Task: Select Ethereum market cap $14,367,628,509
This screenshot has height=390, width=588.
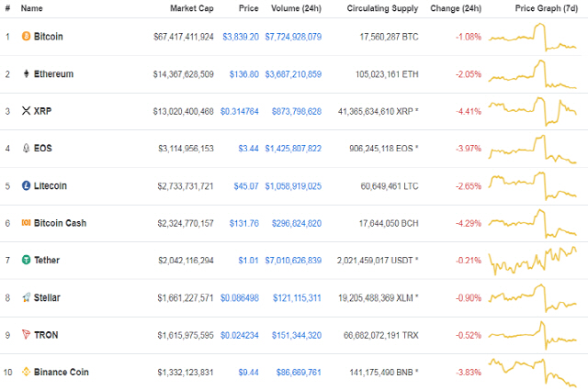Action: point(184,74)
